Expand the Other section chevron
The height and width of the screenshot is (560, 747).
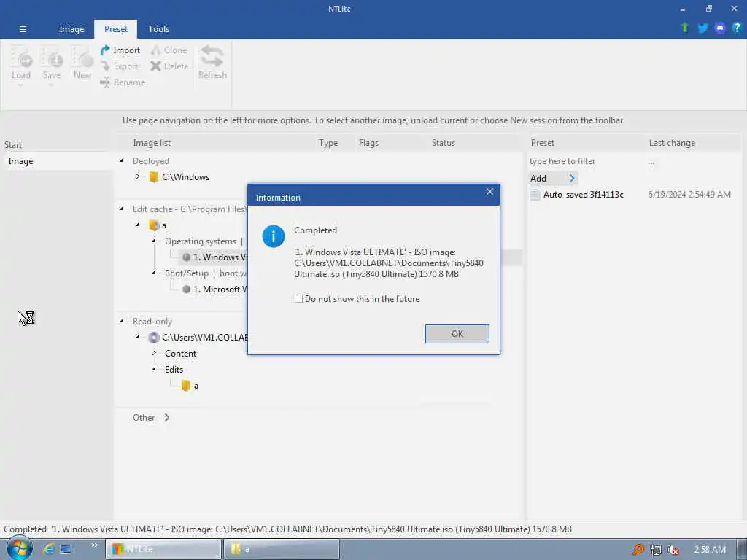(167, 418)
